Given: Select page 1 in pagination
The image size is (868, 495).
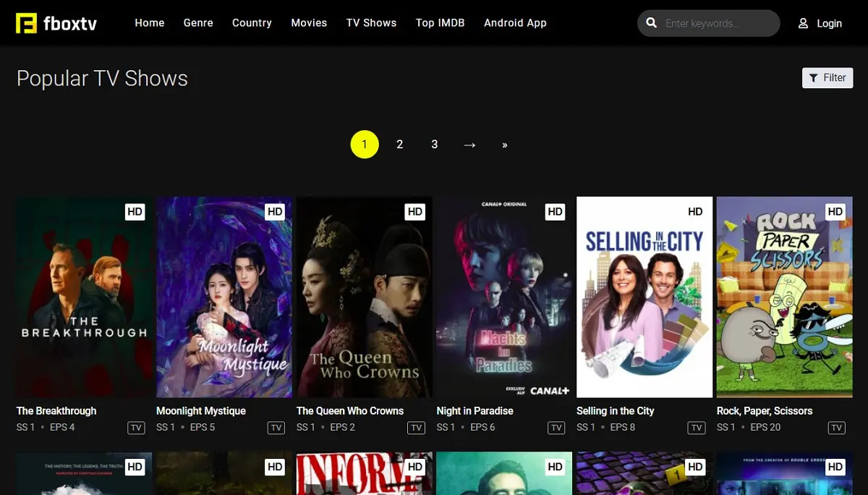Looking at the screenshot, I should point(365,145).
